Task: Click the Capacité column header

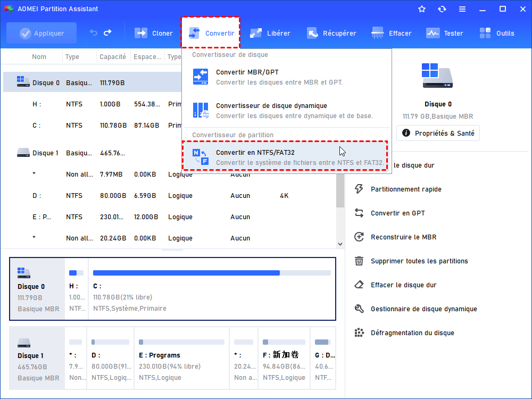Action: click(113, 57)
